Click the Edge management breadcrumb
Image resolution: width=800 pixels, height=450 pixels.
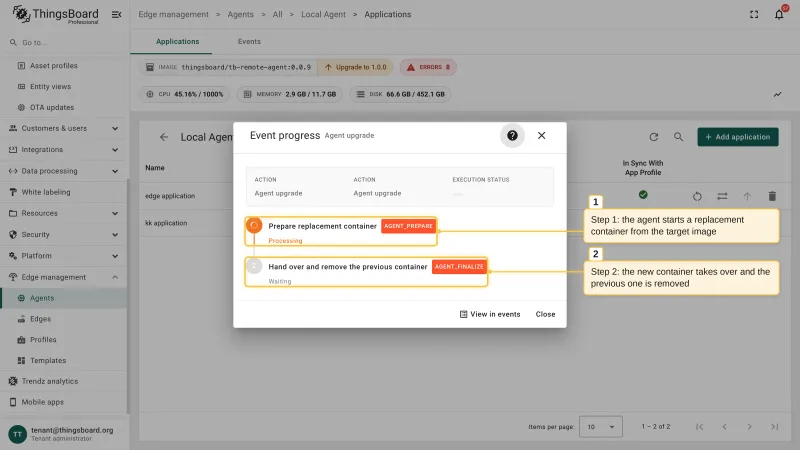[x=173, y=14]
